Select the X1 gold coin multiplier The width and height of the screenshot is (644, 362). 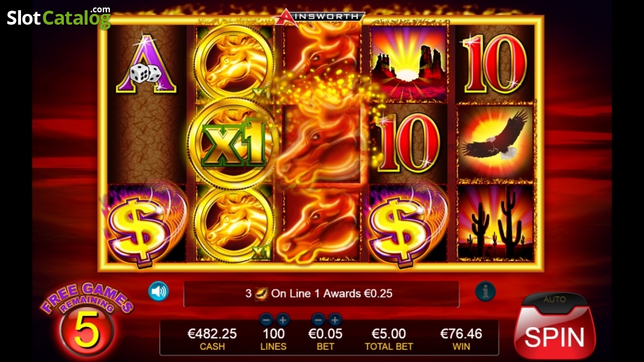pyautogui.click(x=233, y=144)
